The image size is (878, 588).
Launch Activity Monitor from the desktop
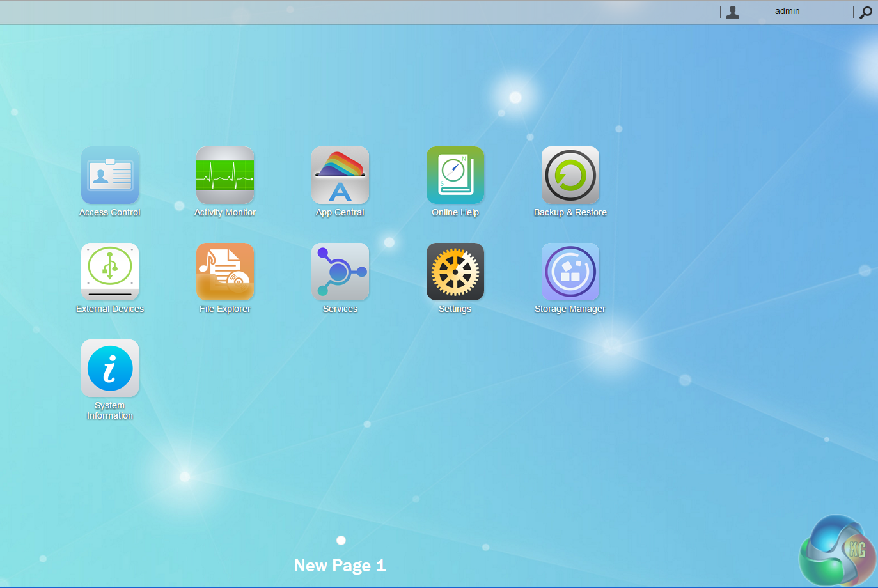(x=225, y=175)
